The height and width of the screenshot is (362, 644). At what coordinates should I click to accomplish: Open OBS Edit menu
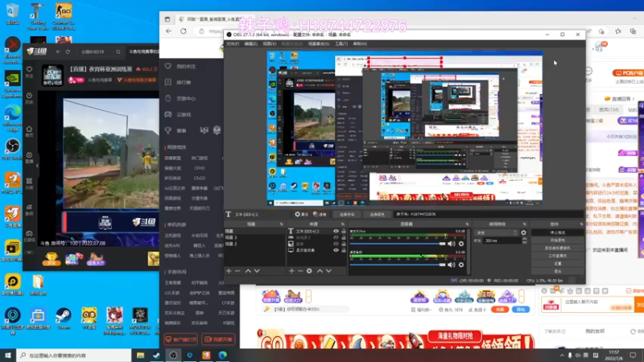[x=251, y=44]
